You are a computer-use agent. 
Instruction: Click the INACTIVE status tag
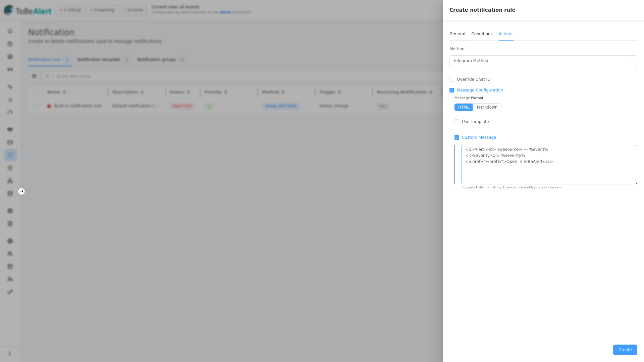[x=182, y=106]
